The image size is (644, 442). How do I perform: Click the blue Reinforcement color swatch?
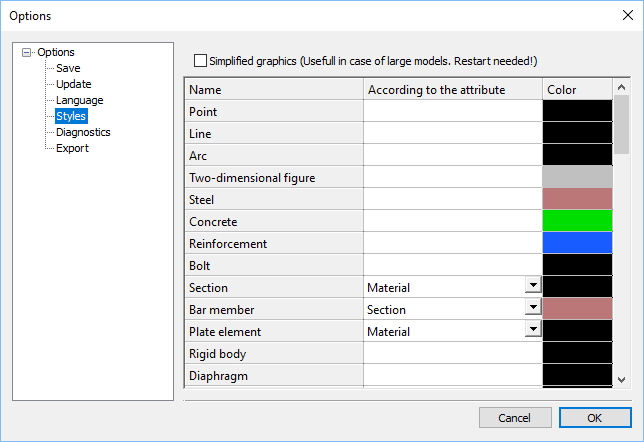click(x=577, y=243)
